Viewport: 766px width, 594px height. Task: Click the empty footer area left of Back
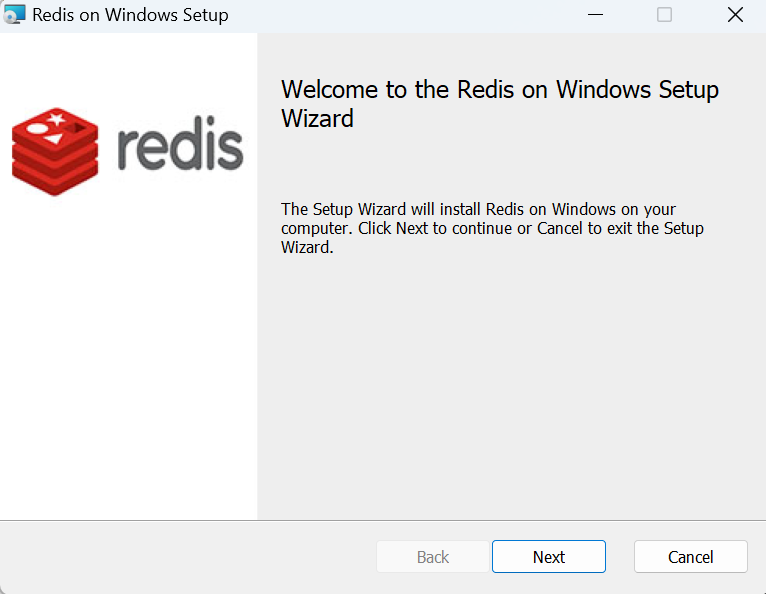tap(188, 556)
